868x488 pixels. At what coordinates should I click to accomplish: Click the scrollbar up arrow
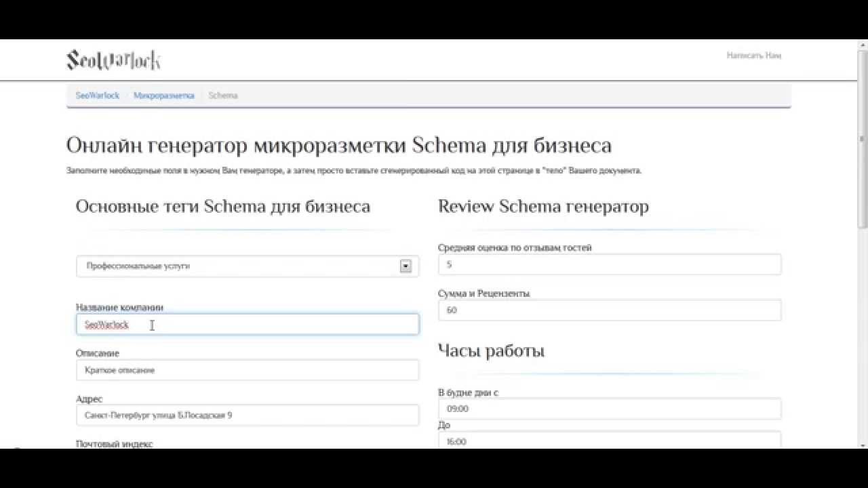click(863, 44)
